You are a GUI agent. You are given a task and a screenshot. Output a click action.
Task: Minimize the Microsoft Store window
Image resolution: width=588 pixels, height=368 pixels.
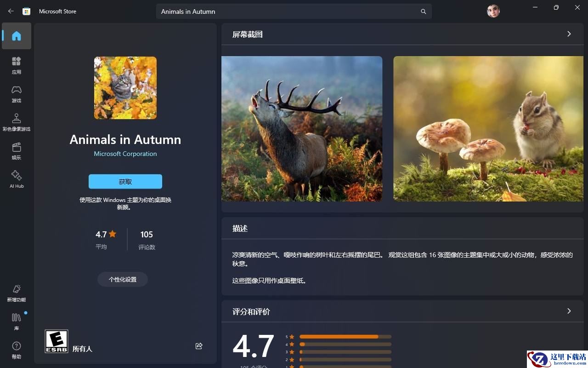[x=535, y=7]
